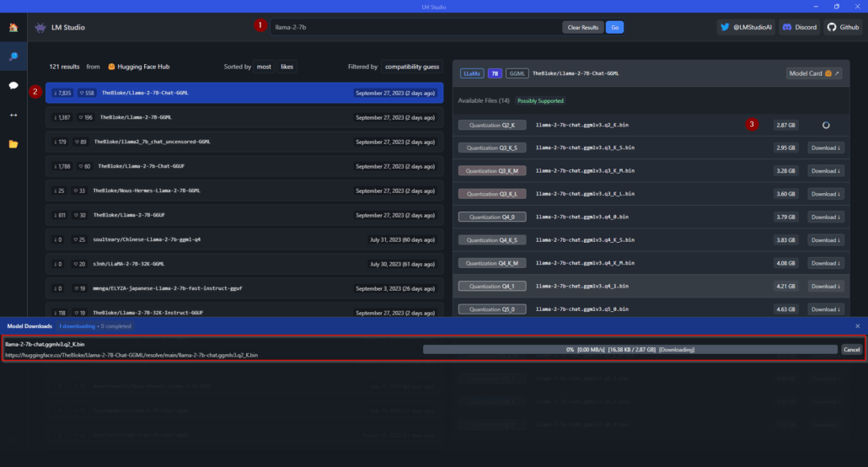Image resolution: width=868 pixels, height=467 pixels.
Task: Open the Local Server arrows icon
Action: (x=13, y=115)
